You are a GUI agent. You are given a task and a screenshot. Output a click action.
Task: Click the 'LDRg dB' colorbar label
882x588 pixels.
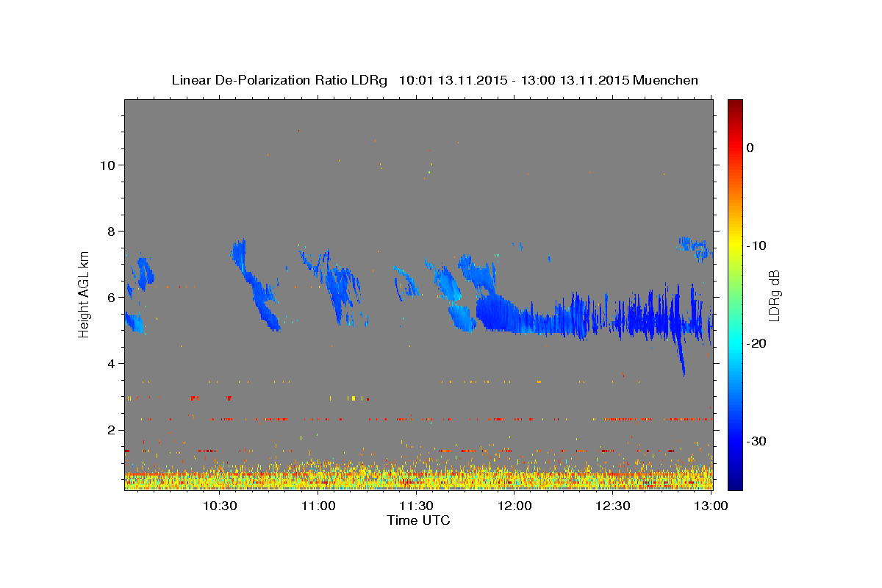point(774,295)
